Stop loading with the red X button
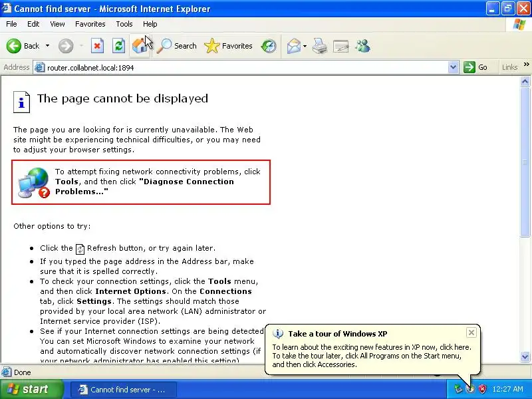This screenshot has height=399, width=532. 97,46
